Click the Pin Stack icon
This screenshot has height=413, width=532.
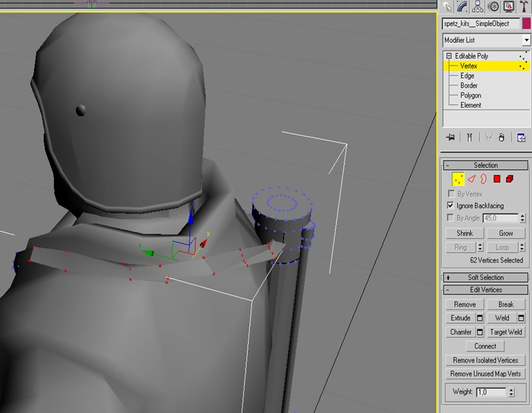tap(450, 137)
